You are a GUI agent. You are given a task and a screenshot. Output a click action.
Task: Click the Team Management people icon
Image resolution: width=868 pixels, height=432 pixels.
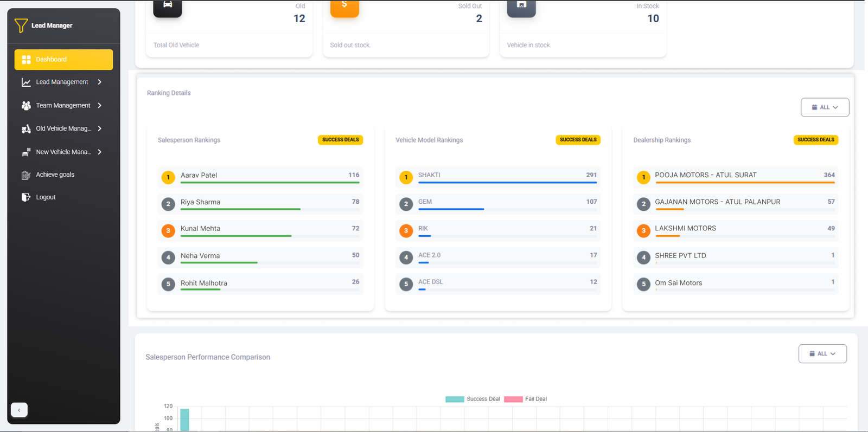coord(26,106)
